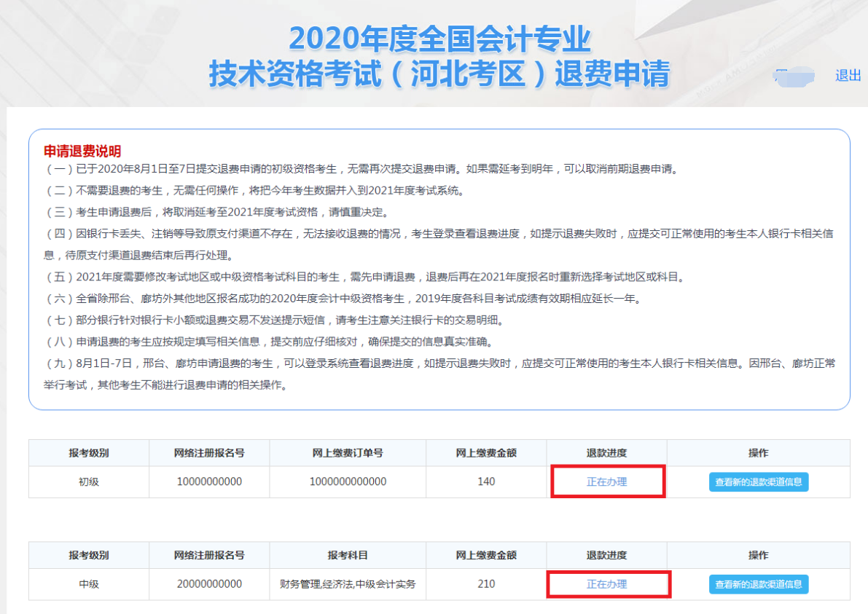Click instruction item (五) about 修改考试地区
This screenshot has height=614, width=868.
coord(365,277)
